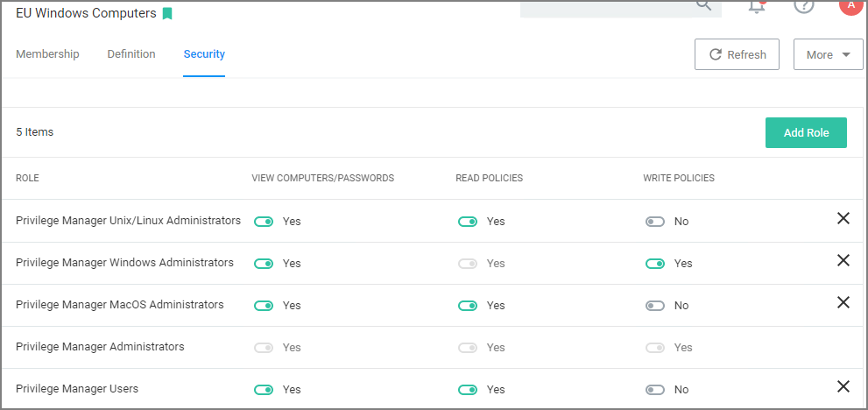Click the search magnifier icon
Image resolution: width=868 pixels, height=410 pixels.
(x=703, y=5)
